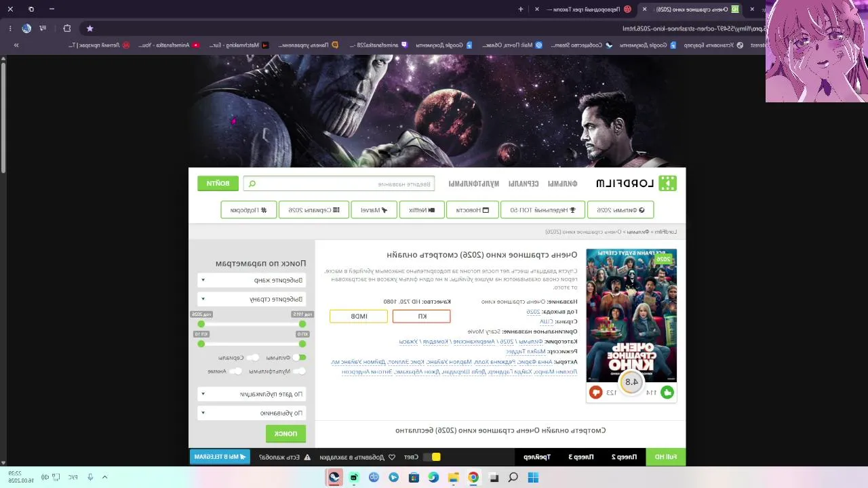The height and width of the screenshot is (488, 868).
Task: Toggle the Аниме filter switch
Action: pos(235,371)
